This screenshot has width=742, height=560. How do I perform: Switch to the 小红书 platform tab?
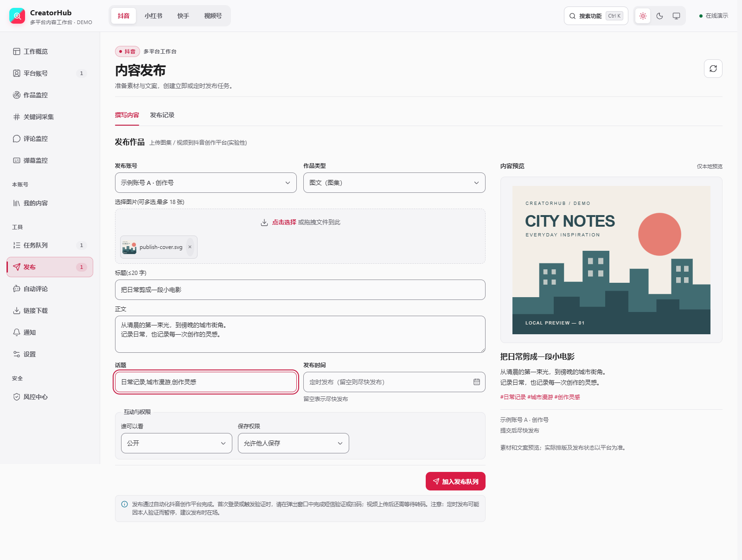pyautogui.click(x=154, y=16)
